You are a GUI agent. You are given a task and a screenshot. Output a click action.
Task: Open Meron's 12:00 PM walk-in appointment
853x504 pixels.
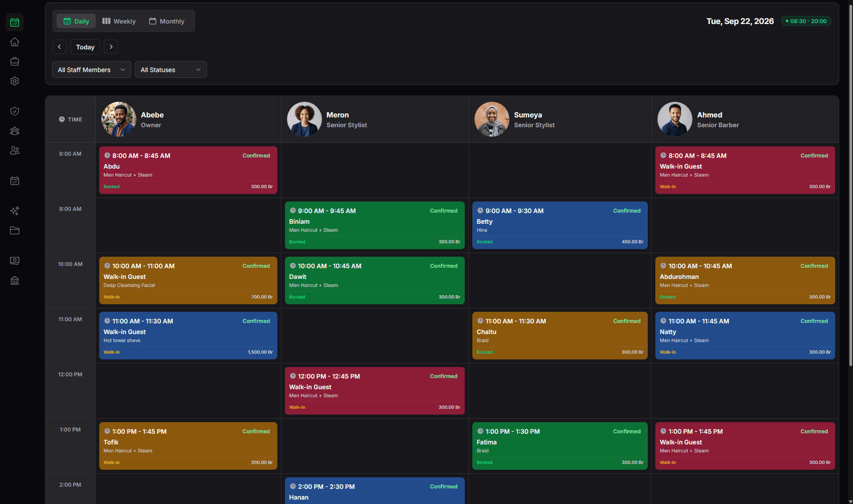coord(375,391)
